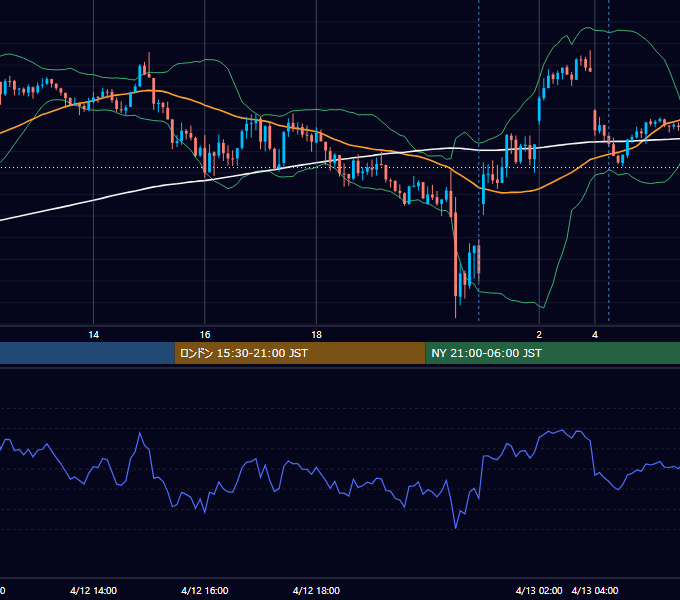Click the 4 hour label on price chart axis
This screenshot has height=600, width=680.
(x=595, y=335)
